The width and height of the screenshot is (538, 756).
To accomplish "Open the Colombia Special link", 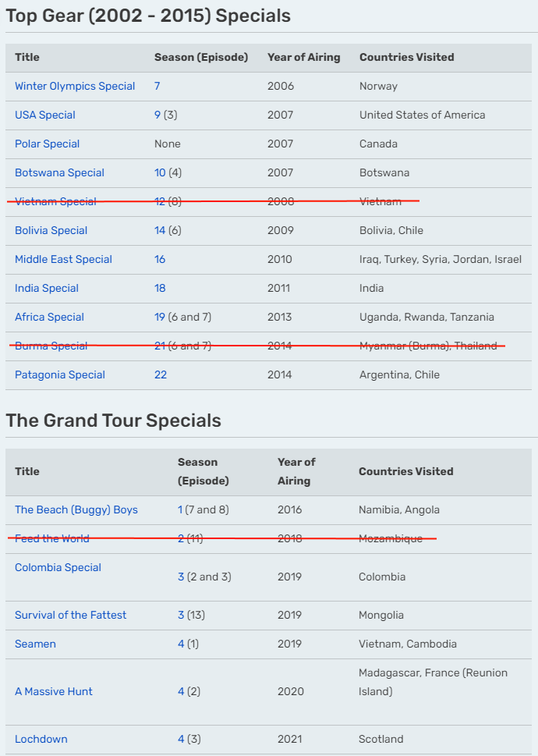I will coord(58,567).
